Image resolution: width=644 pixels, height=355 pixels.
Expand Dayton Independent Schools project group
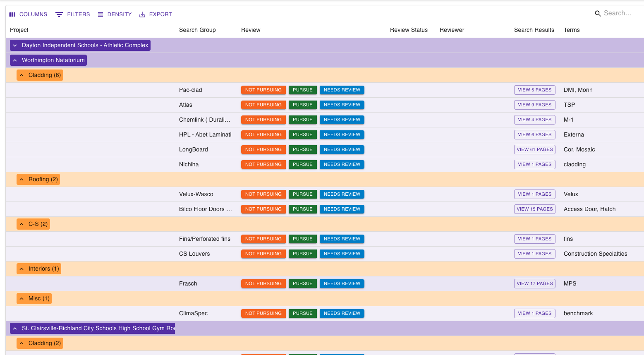point(15,46)
